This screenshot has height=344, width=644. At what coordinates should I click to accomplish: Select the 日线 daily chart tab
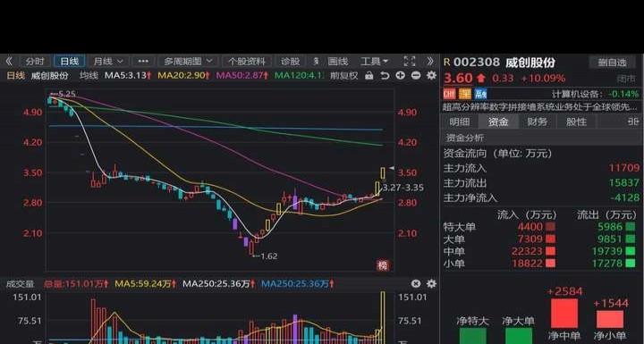(x=69, y=62)
